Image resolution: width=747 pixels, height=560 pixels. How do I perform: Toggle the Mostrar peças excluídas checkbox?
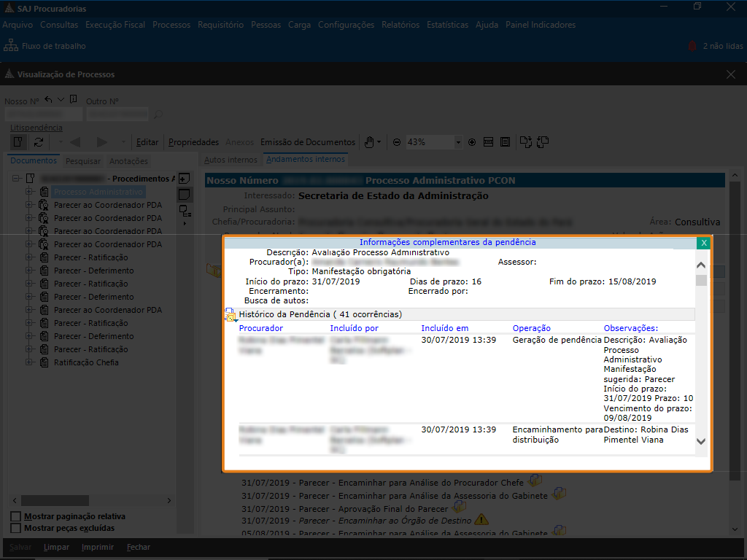click(x=15, y=528)
